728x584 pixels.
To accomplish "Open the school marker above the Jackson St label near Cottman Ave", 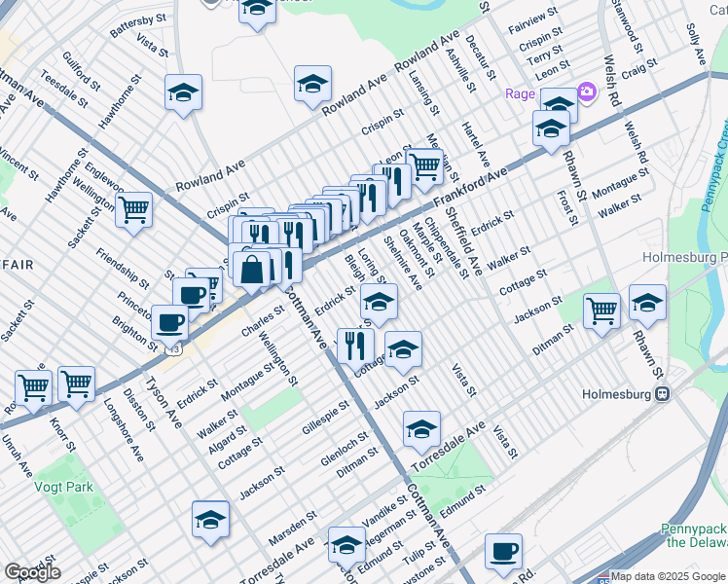I will (x=403, y=352).
